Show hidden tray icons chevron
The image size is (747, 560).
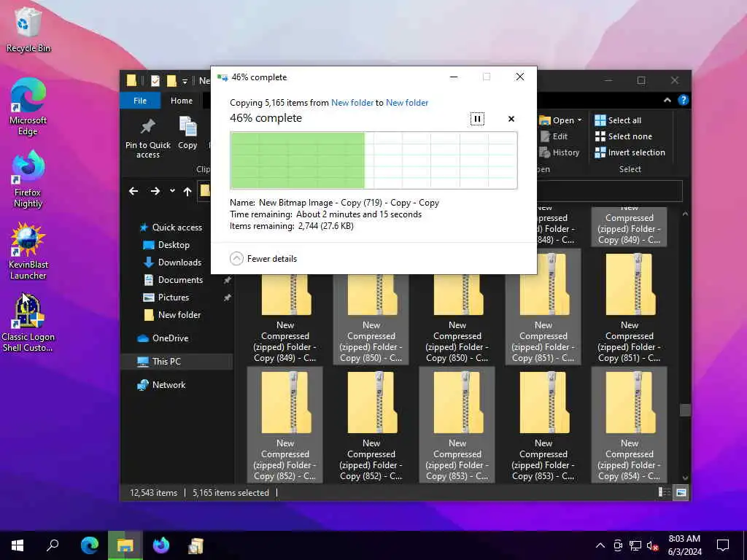[600, 545]
